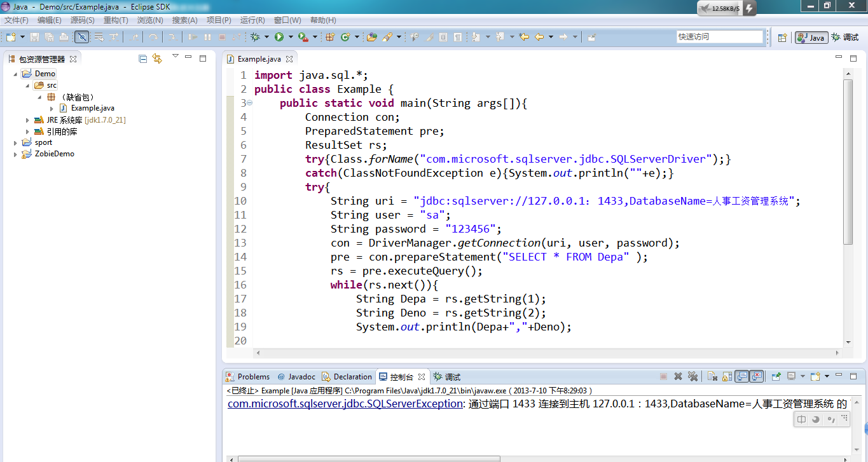
Task: Open the Back history dropdown arrow
Action: point(551,37)
